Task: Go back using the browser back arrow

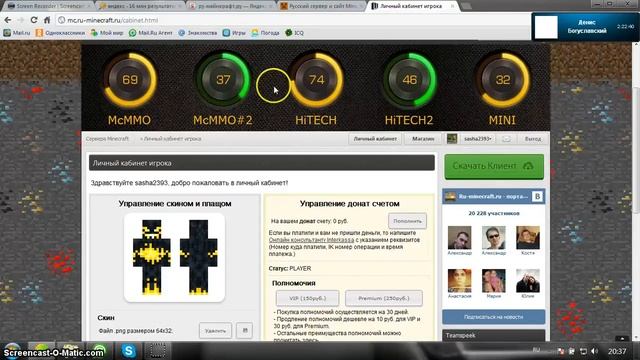Action: (7, 20)
